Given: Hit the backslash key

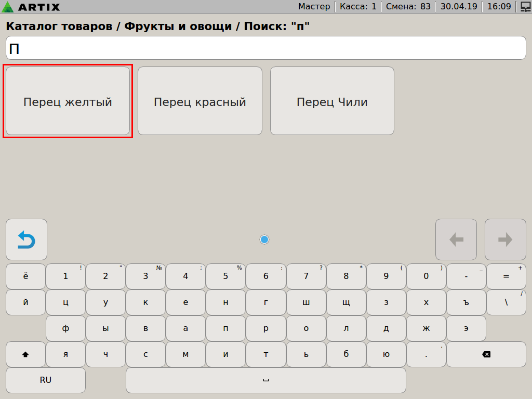Looking at the screenshot, I should click(x=506, y=302).
